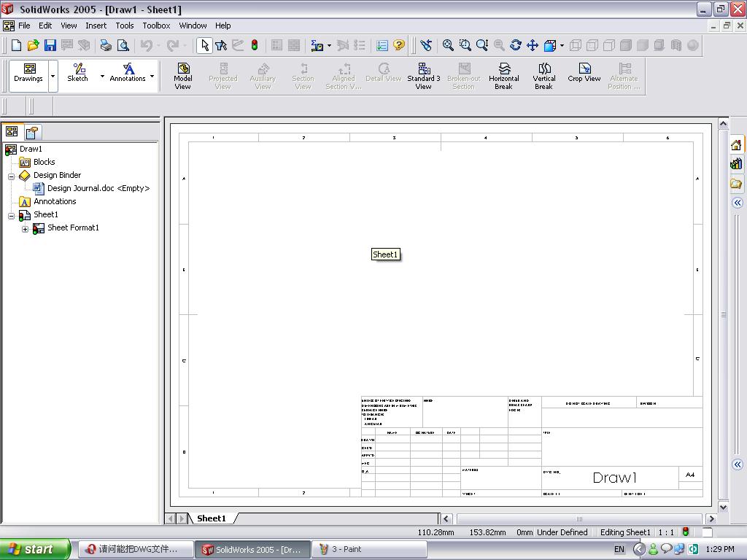
Task: Click the Help question mark icon
Action: [x=399, y=45]
